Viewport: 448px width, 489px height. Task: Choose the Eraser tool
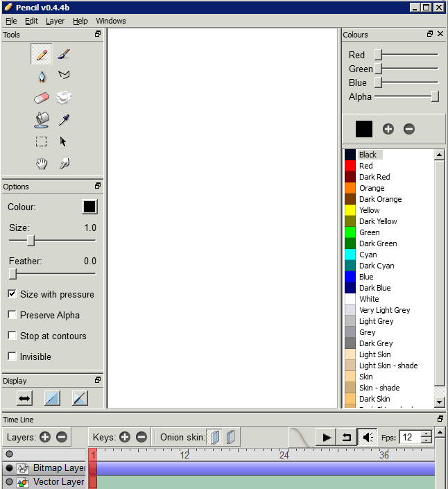click(42, 98)
